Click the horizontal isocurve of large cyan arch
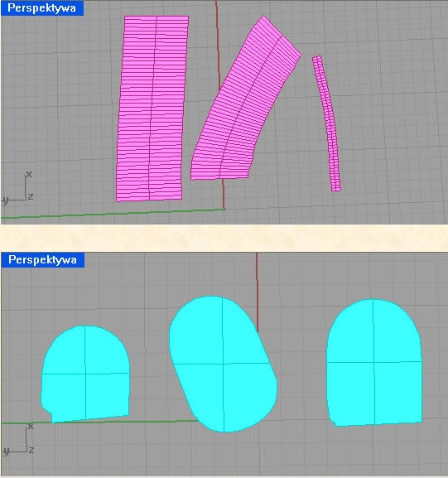Screen dimensions: 448x478 374,362
